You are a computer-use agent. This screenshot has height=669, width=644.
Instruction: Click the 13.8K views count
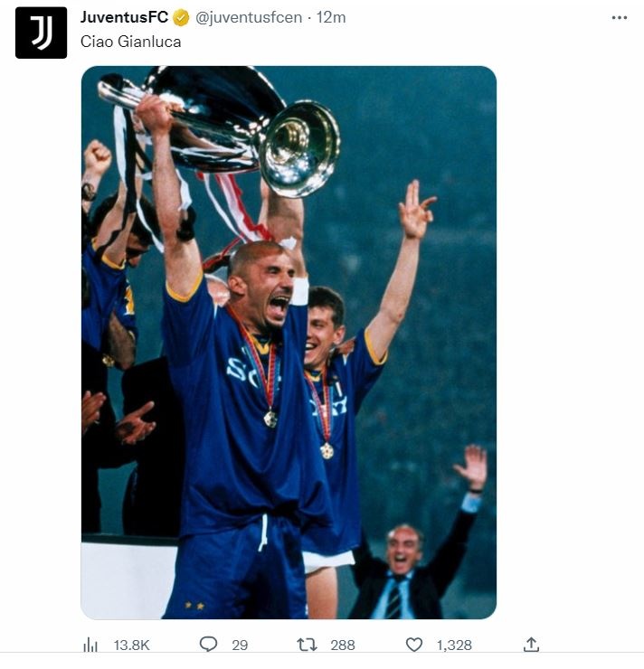[132, 645]
